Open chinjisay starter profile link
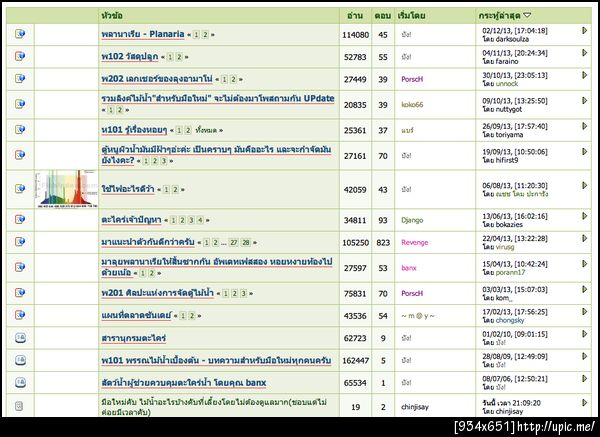The image size is (600, 437). pyautogui.click(x=415, y=407)
